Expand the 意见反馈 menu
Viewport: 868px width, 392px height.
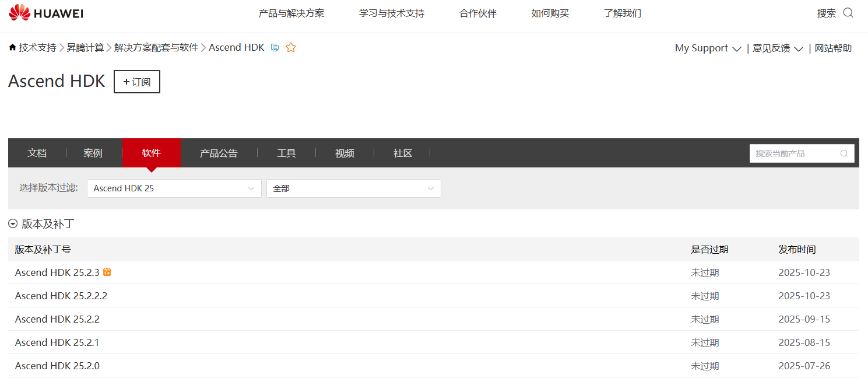[778, 48]
